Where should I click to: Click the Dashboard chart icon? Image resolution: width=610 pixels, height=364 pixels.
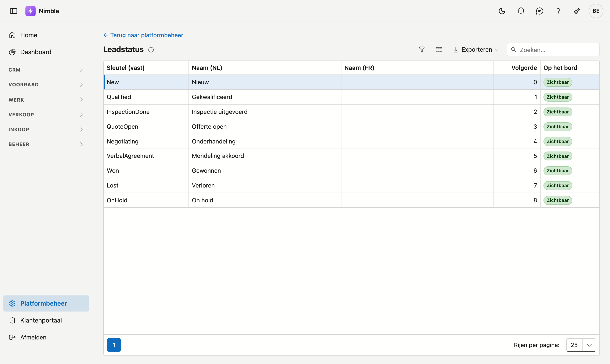tap(12, 52)
